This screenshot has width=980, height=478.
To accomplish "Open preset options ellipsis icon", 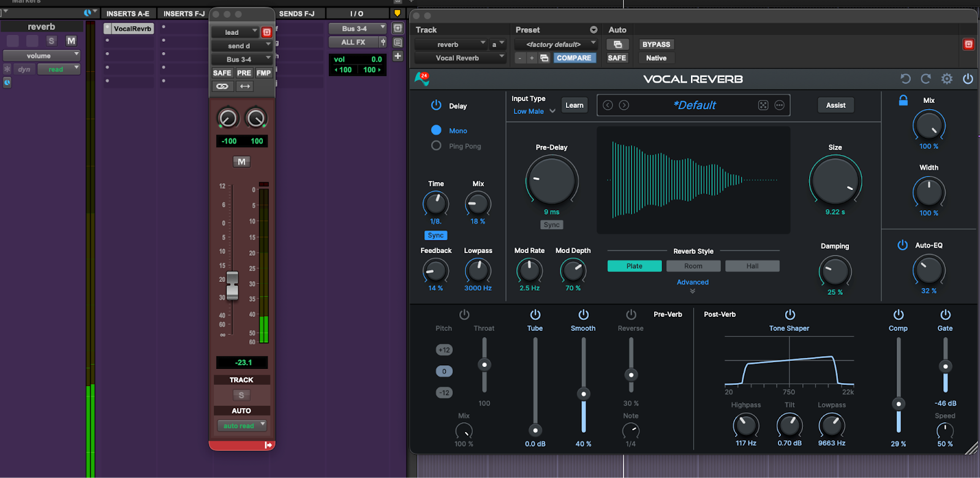I will coord(779,105).
